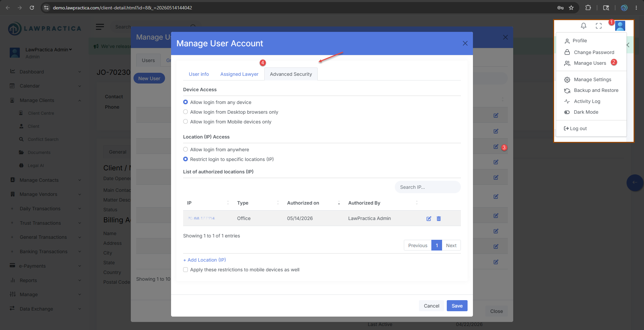Click the New User button

coord(149,78)
